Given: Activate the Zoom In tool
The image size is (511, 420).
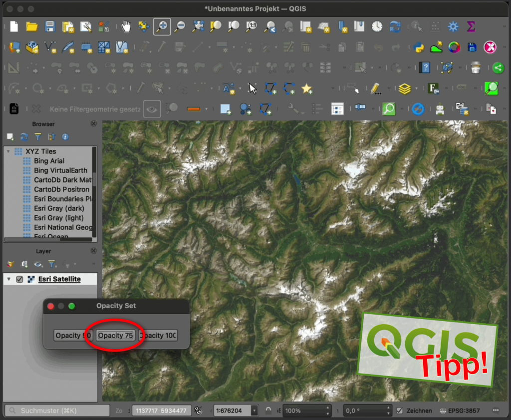Looking at the screenshot, I should [x=162, y=26].
